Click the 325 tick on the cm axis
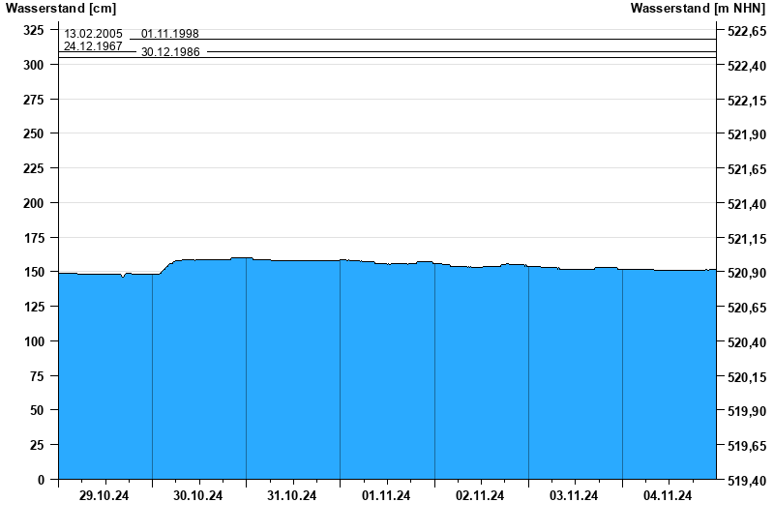Image resolution: width=774 pixels, height=532 pixels. pos(34,31)
